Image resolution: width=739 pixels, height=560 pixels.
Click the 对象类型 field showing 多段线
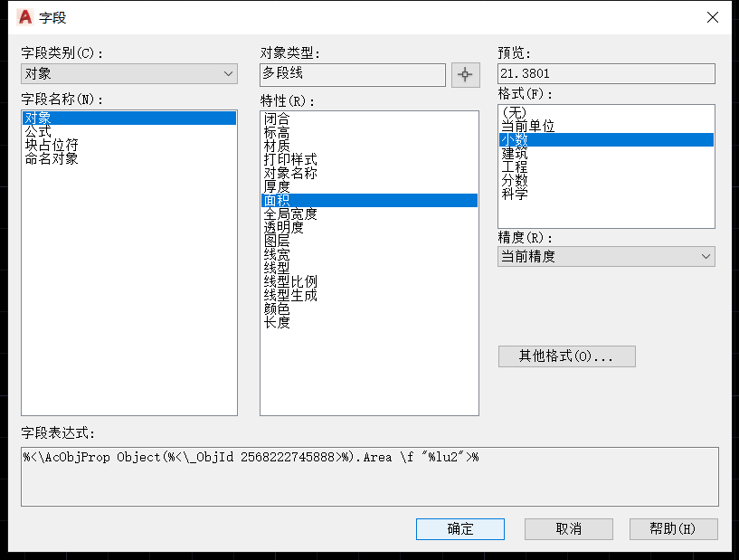tap(353, 75)
